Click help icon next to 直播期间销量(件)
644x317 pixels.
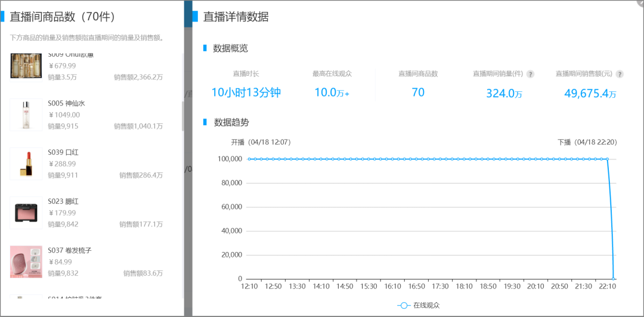click(x=530, y=74)
